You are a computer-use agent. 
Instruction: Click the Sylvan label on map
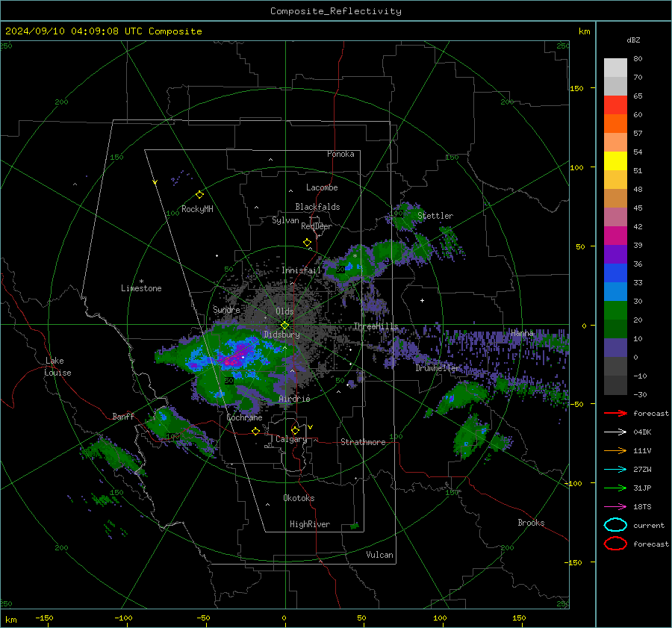[x=285, y=220]
